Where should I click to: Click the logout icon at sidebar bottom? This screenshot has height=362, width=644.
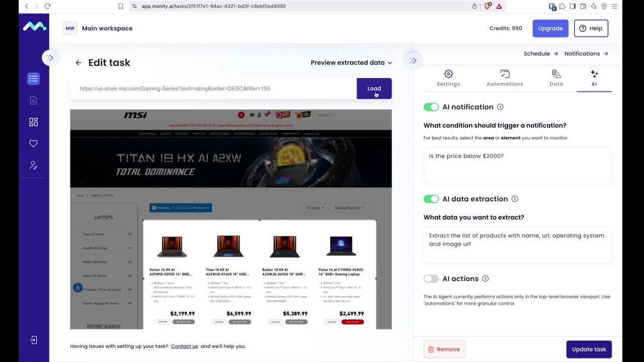pyautogui.click(x=33, y=340)
